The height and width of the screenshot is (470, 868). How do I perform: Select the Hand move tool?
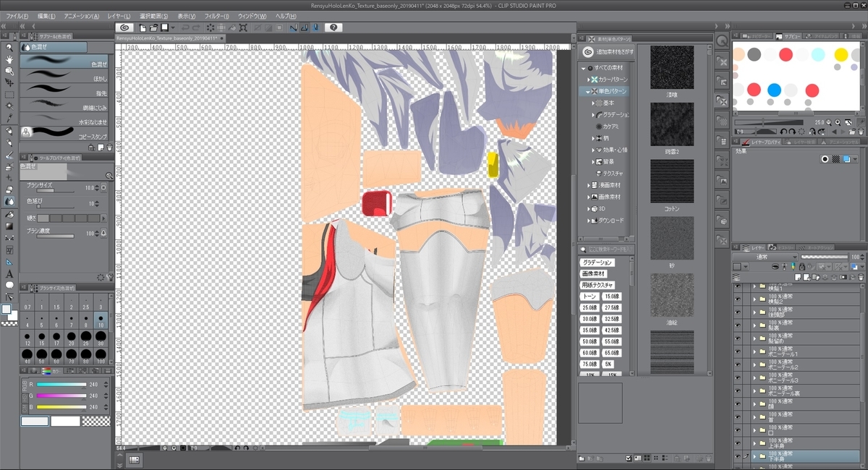point(9,59)
